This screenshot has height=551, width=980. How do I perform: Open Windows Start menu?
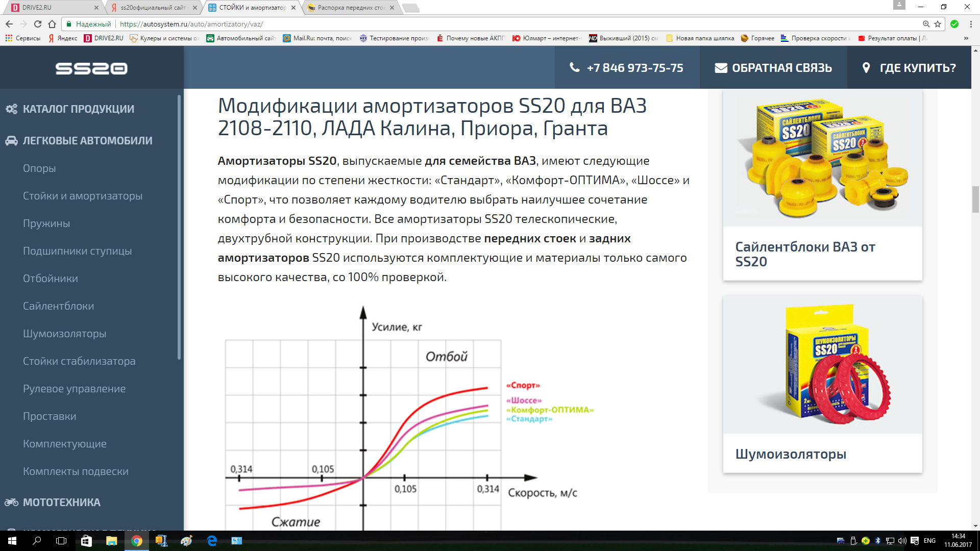pos(12,541)
